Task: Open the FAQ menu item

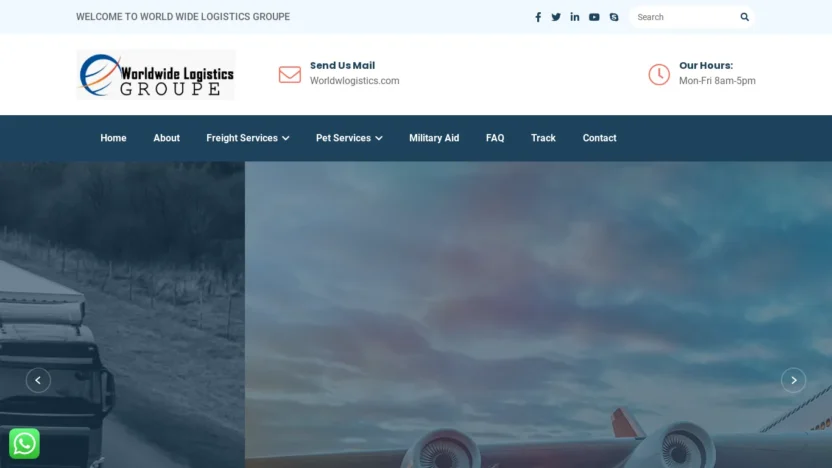Action: (x=495, y=138)
